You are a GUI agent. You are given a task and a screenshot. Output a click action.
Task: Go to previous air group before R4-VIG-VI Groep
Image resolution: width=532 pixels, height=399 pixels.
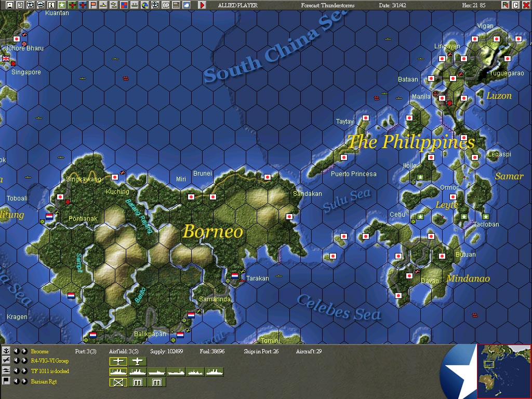coord(16,361)
